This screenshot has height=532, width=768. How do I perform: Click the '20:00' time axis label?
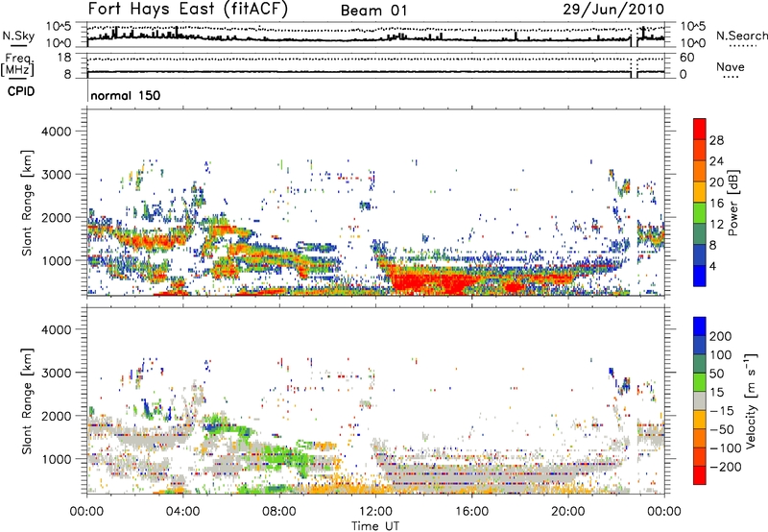point(567,512)
